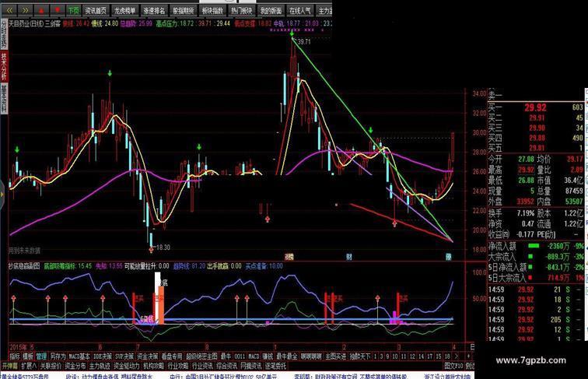Screen dimensions: 588x379
Task: Switch to the 最牛最全 indicator tab
Action: point(286,356)
